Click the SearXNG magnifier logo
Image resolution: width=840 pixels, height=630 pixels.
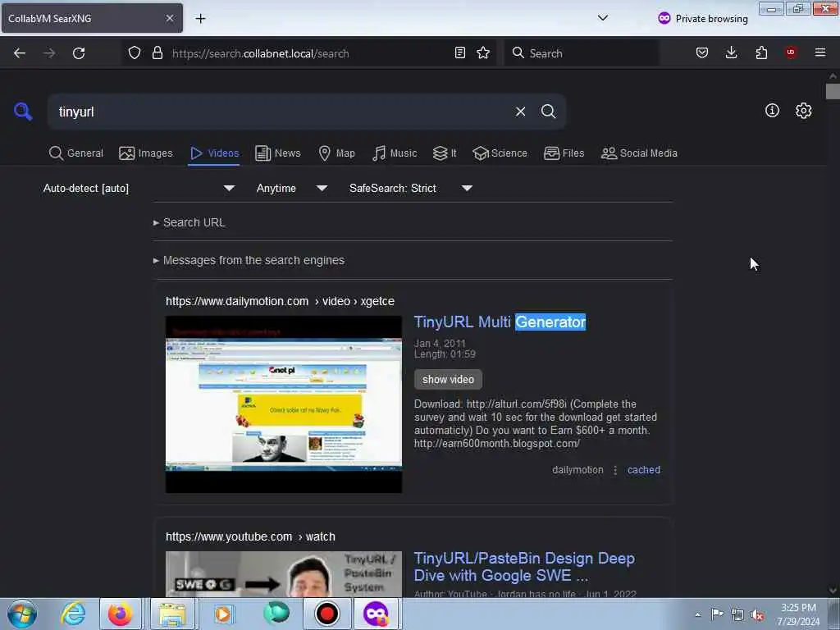click(x=23, y=112)
